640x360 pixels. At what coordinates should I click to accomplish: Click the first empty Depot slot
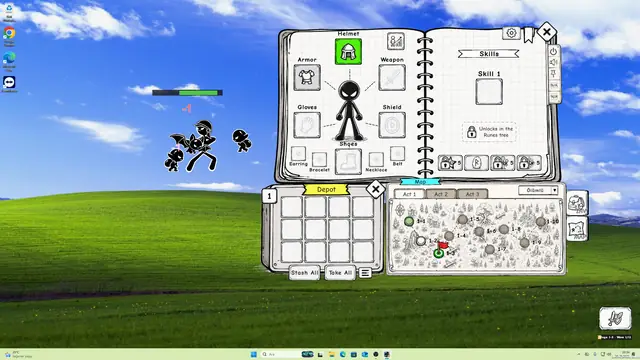click(291, 207)
